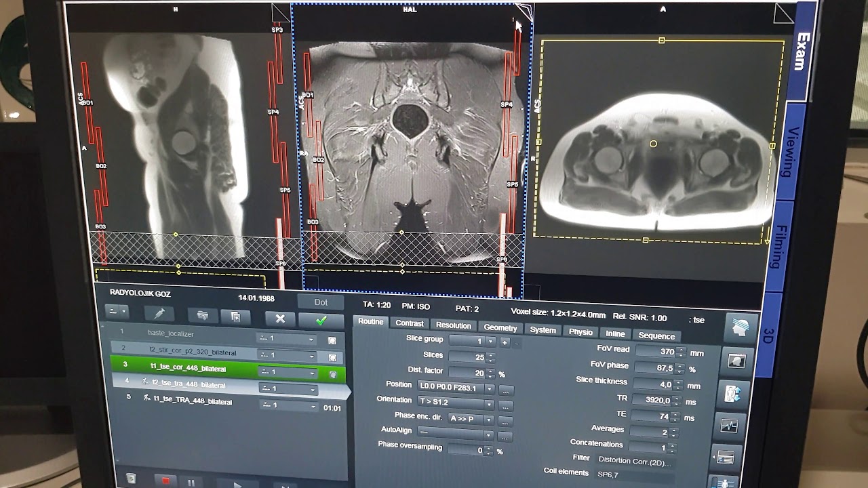Viewport: 868px width, 488px height.
Task: Select the Sequence tab
Action: click(x=656, y=335)
